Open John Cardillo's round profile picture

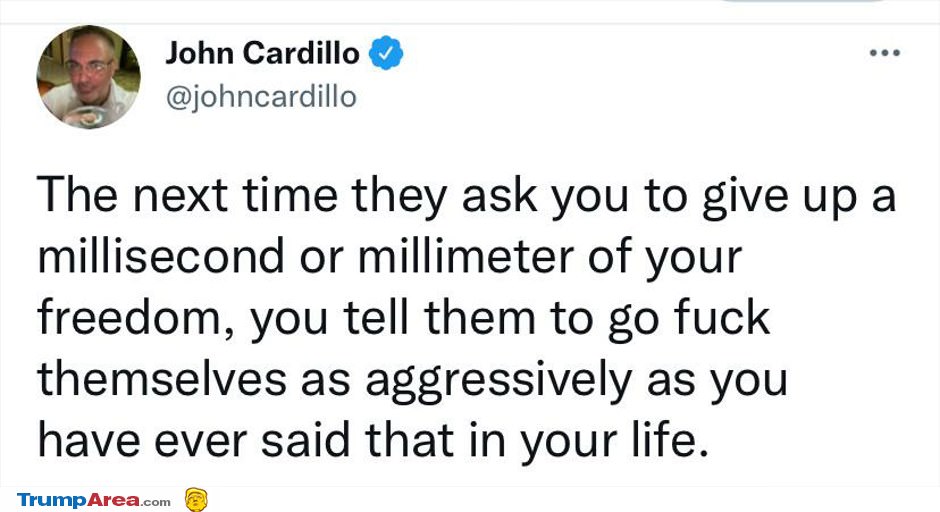point(89,77)
